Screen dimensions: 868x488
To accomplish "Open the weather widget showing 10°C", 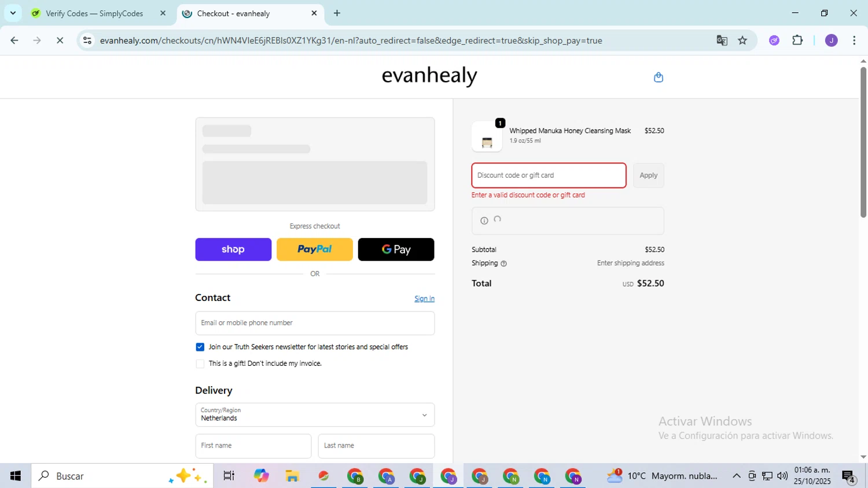I will click(662, 476).
